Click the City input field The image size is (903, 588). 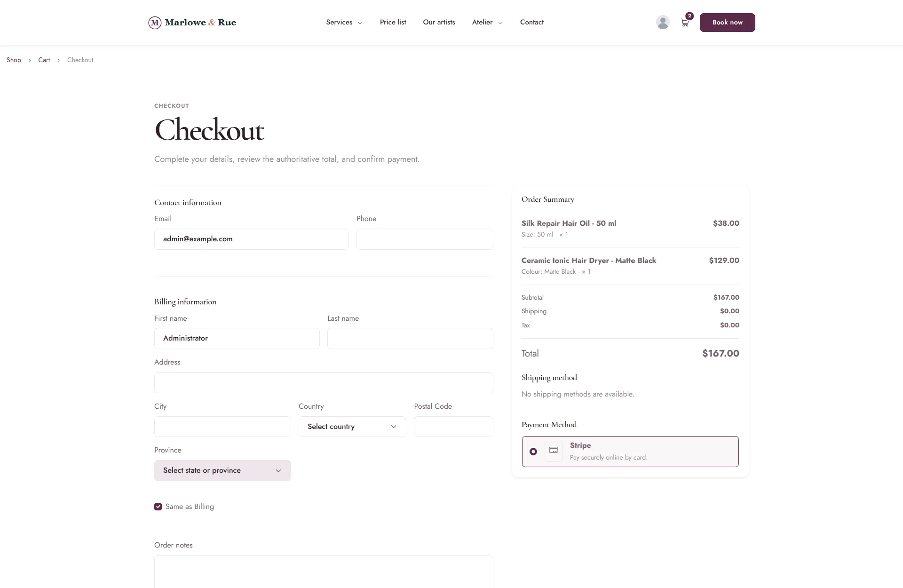click(222, 427)
